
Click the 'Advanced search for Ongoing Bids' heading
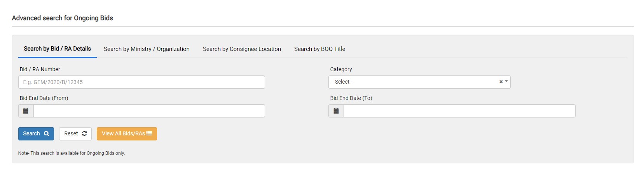click(63, 18)
